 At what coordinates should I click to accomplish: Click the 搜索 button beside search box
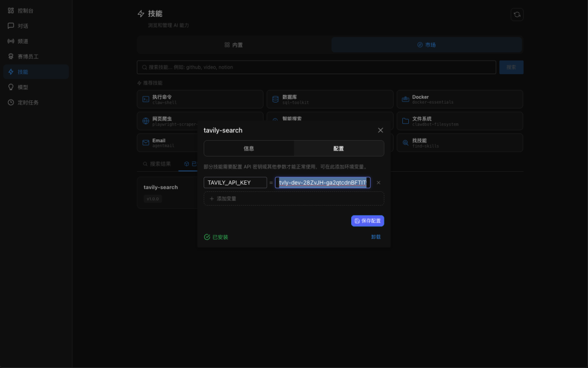tap(511, 67)
